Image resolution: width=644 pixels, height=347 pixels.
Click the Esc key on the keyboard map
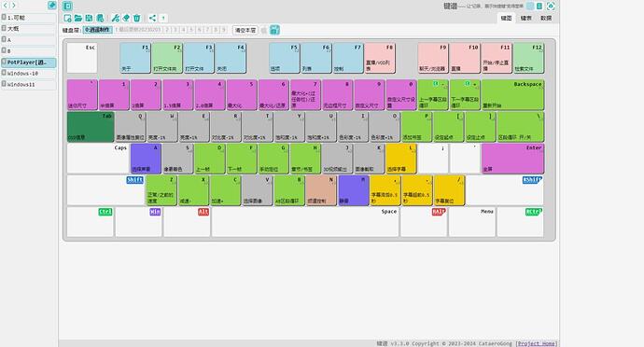pos(82,58)
